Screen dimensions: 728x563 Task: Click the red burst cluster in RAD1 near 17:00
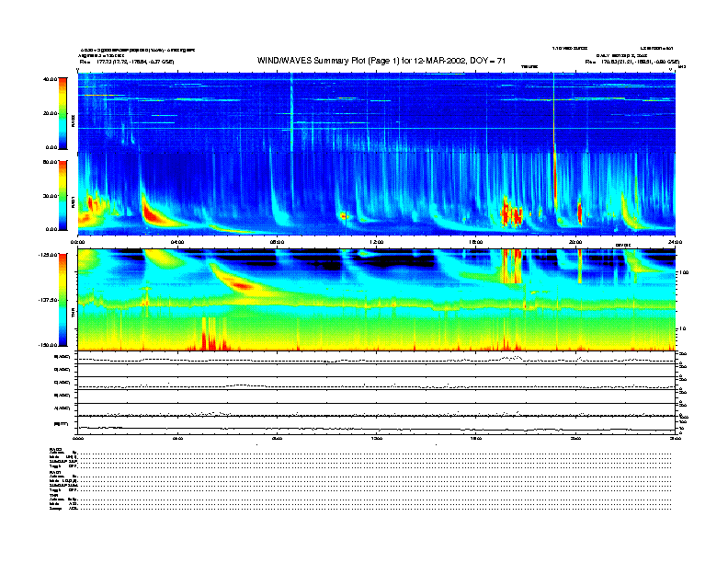point(509,213)
